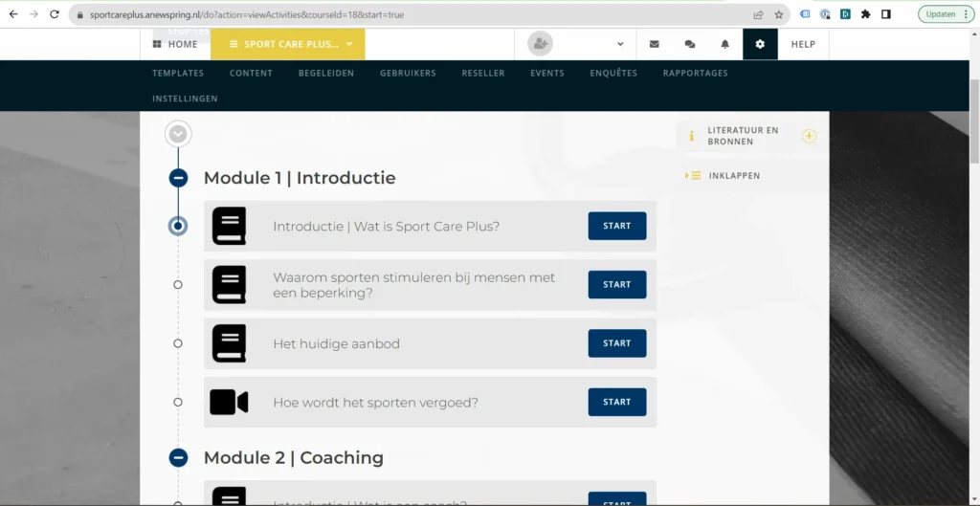The height and width of the screenshot is (506, 980).
Task: Collapse Module 2 Coaching
Action: pos(178,458)
